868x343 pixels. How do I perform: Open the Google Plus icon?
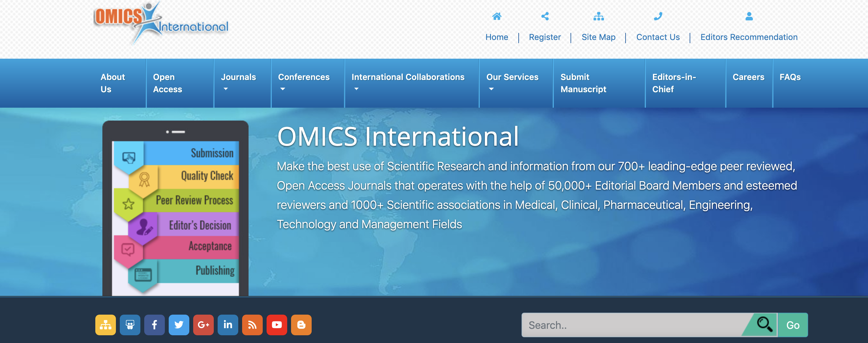203,325
